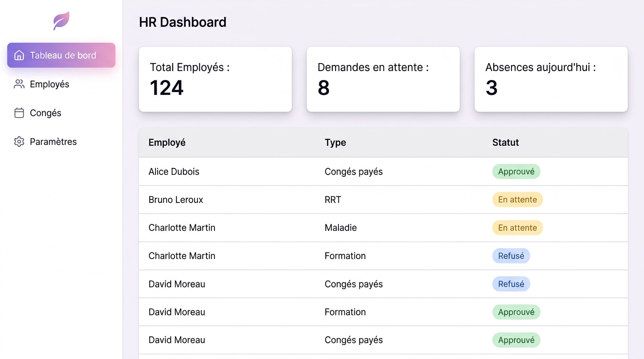Click the Type column header
644x359 pixels.
(x=336, y=143)
